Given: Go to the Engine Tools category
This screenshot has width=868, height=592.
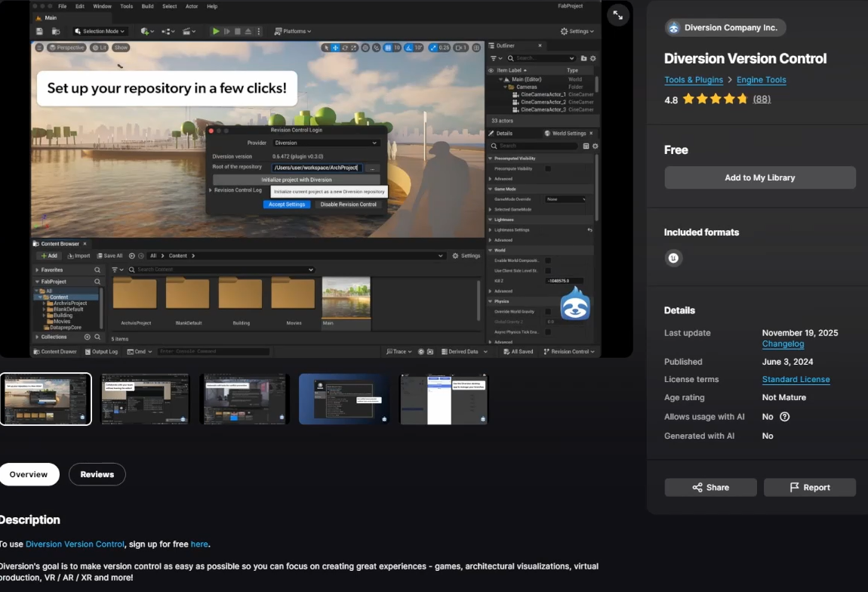Looking at the screenshot, I should point(761,80).
